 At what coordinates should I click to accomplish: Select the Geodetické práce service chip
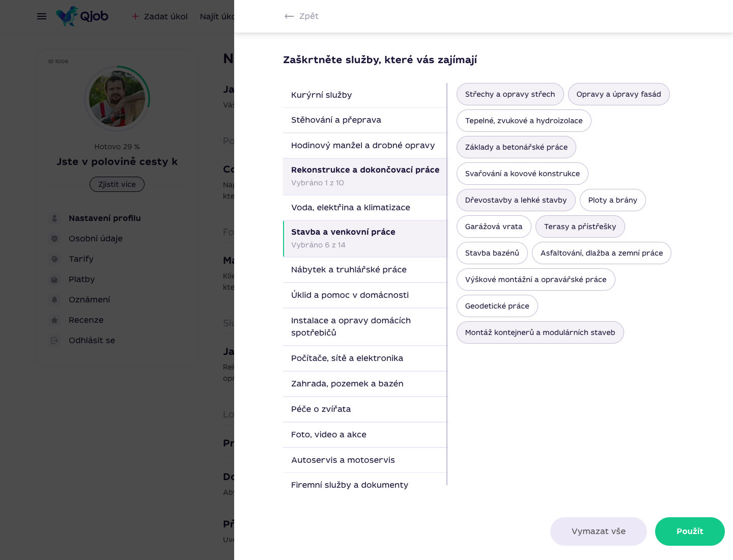(497, 306)
